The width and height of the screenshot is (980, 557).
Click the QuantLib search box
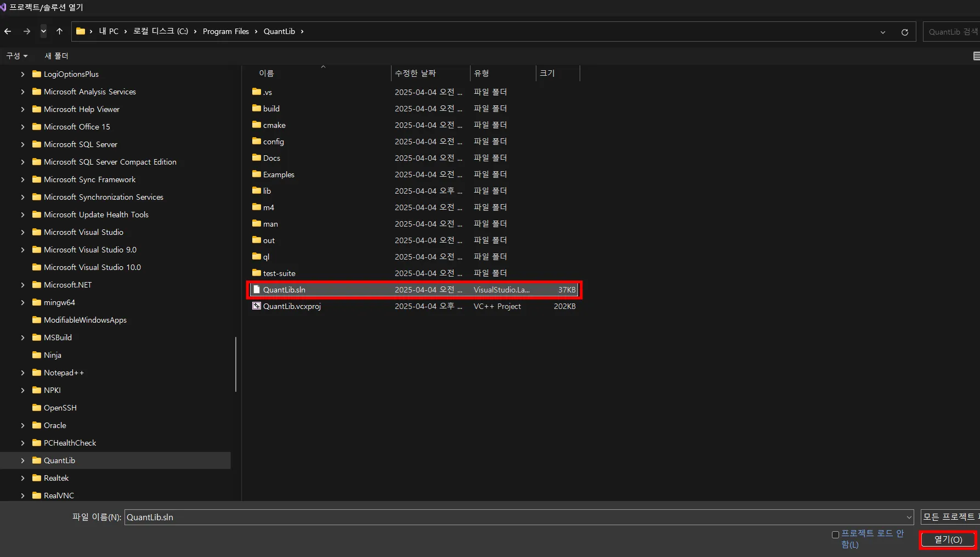952,32
